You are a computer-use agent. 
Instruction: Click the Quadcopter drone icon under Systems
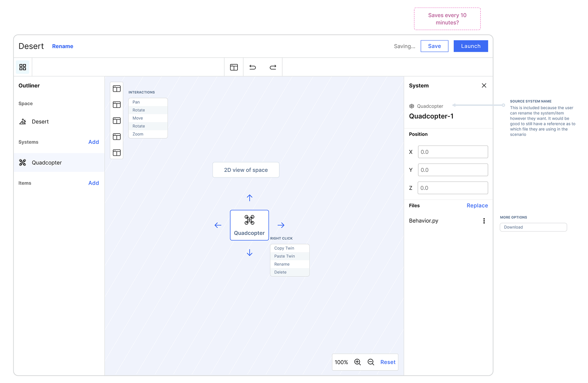tap(22, 162)
